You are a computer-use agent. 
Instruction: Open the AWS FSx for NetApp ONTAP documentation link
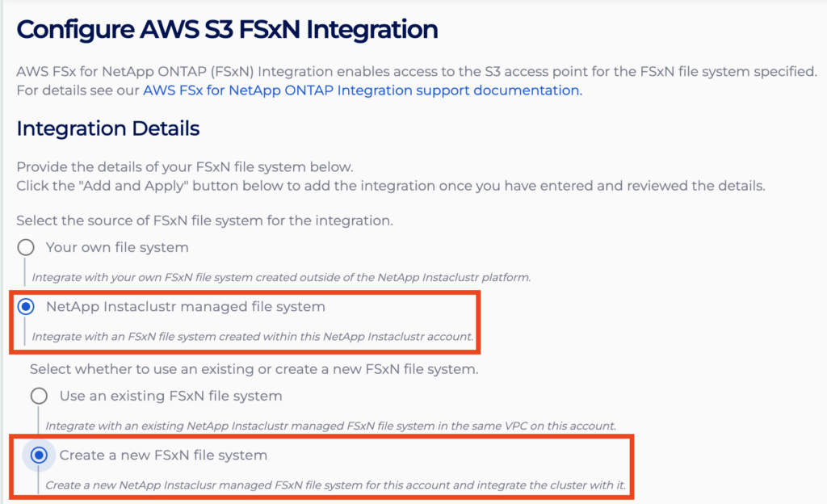coord(361,90)
